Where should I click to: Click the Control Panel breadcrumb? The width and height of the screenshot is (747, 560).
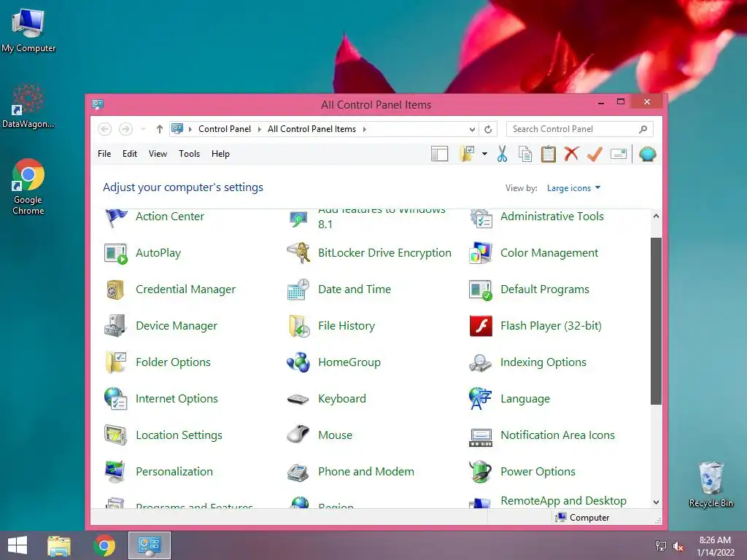(x=225, y=129)
